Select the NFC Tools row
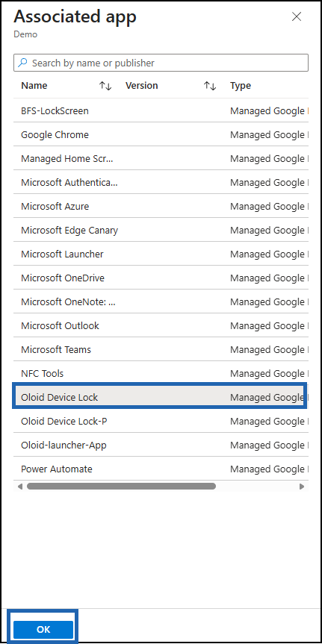This screenshot has height=644, width=322. [161, 373]
